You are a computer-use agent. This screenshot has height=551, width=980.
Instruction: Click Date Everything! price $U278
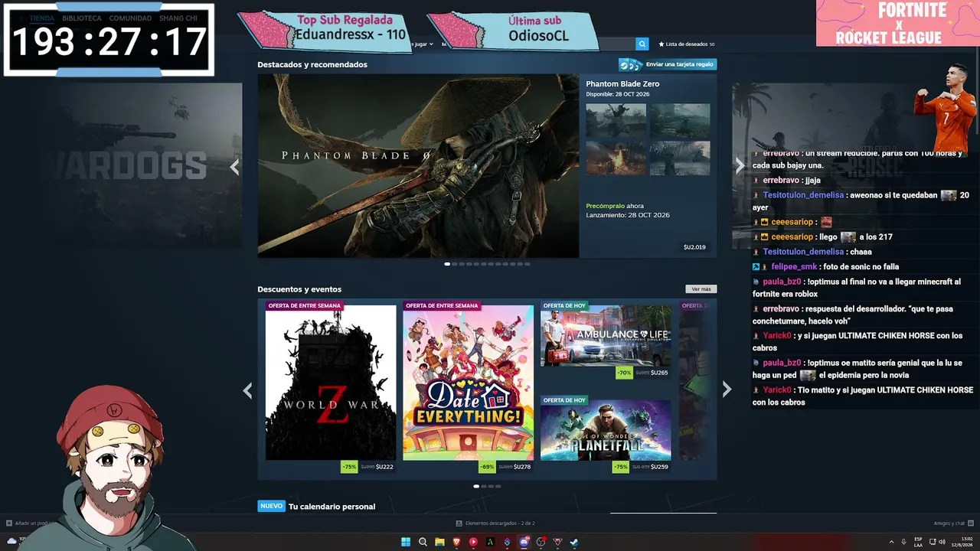(x=522, y=467)
